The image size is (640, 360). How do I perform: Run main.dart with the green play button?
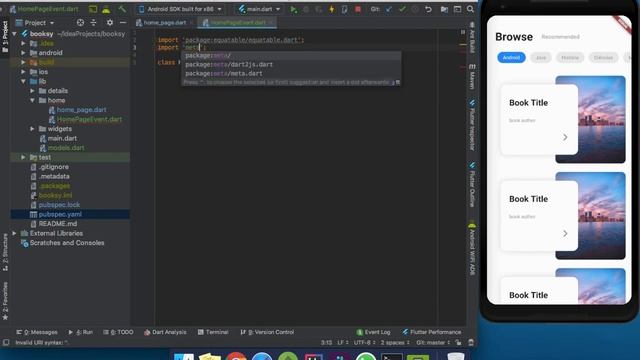click(x=293, y=9)
